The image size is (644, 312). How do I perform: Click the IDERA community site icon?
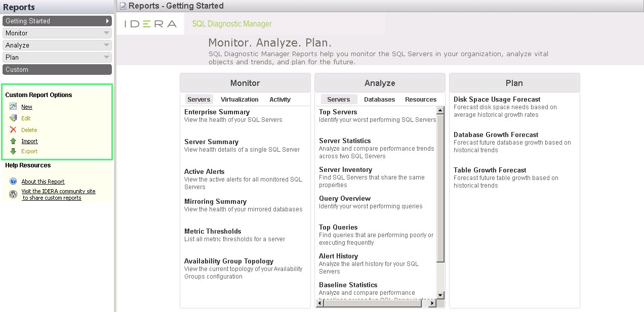(x=13, y=194)
